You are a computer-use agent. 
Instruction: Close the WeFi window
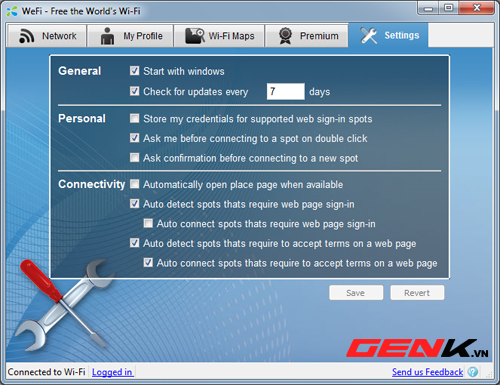tap(477, 8)
